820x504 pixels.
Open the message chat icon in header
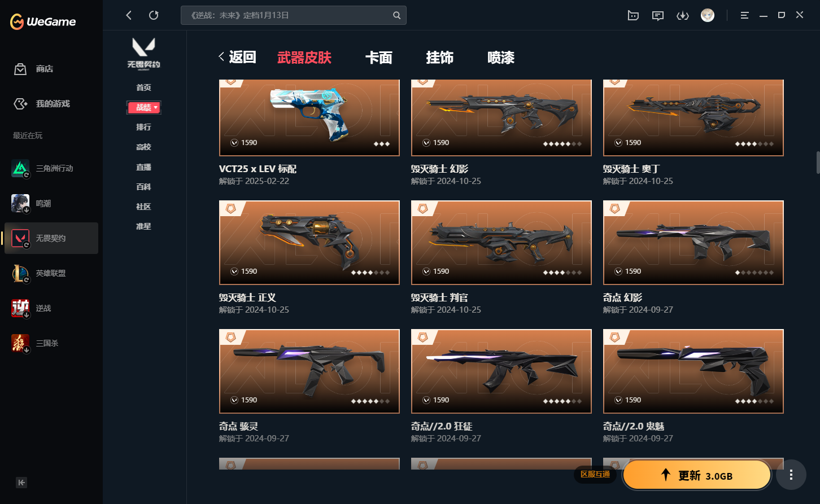pos(658,16)
